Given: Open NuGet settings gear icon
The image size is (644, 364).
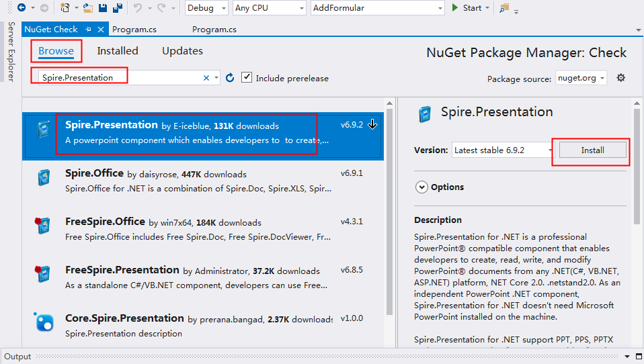Looking at the screenshot, I should (x=621, y=77).
